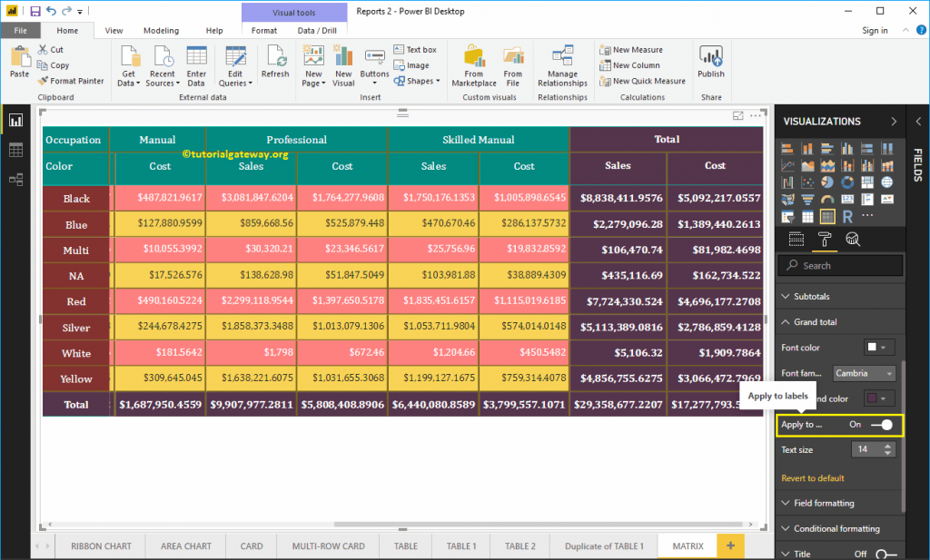Click the Refresh icon in ribbon
This screenshot has width=930, height=560.
[x=275, y=64]
